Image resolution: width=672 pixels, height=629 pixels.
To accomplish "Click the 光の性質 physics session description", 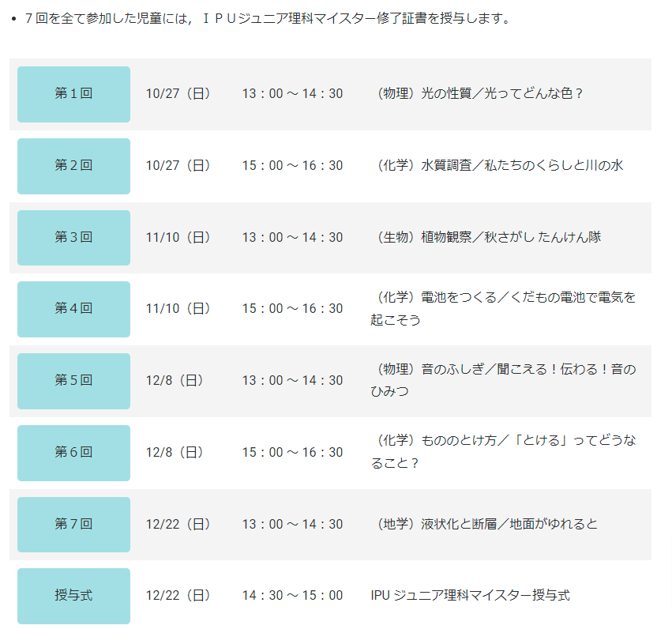I will pos(480,94).
